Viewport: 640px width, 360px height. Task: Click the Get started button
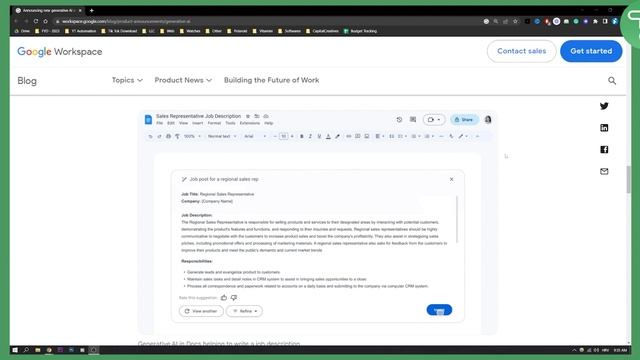pyautogui.click(x=591, y=51)
